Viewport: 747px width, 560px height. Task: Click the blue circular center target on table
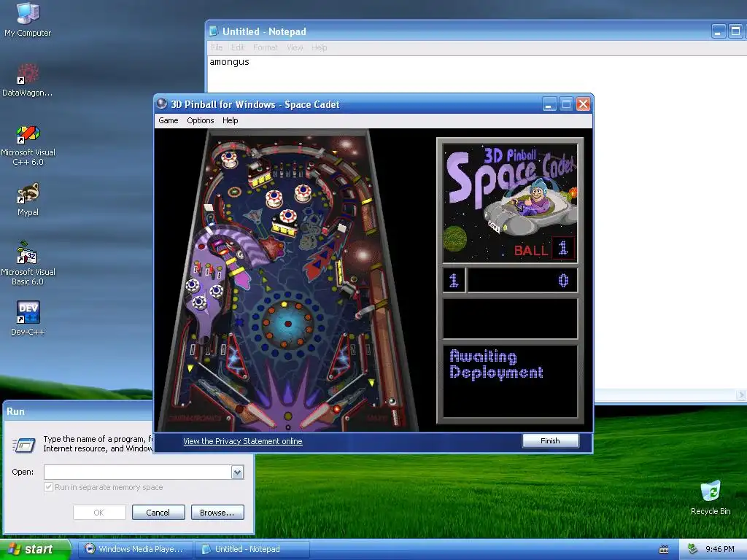[287, 323]
